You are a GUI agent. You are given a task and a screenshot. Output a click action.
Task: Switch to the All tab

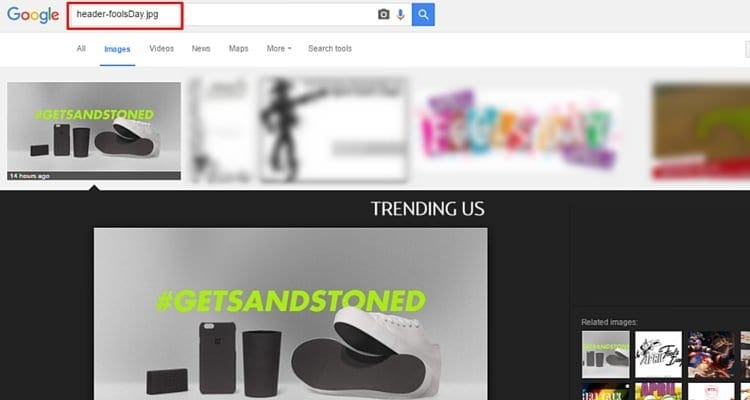pos(81,48)
